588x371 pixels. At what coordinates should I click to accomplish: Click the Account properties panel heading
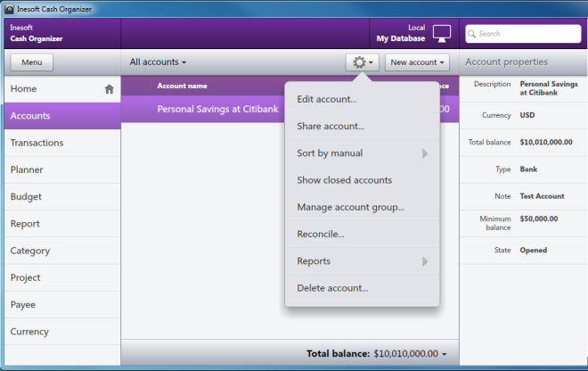[507, 62]
